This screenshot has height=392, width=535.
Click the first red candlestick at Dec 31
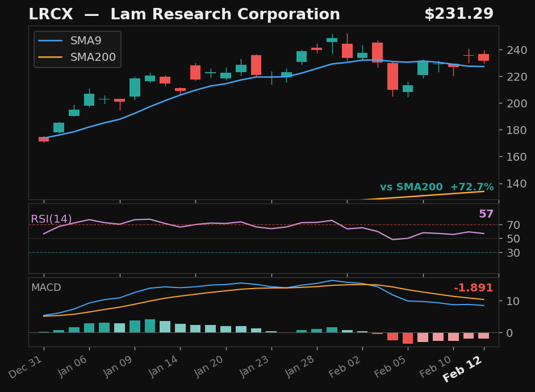[x=44, y=139]
